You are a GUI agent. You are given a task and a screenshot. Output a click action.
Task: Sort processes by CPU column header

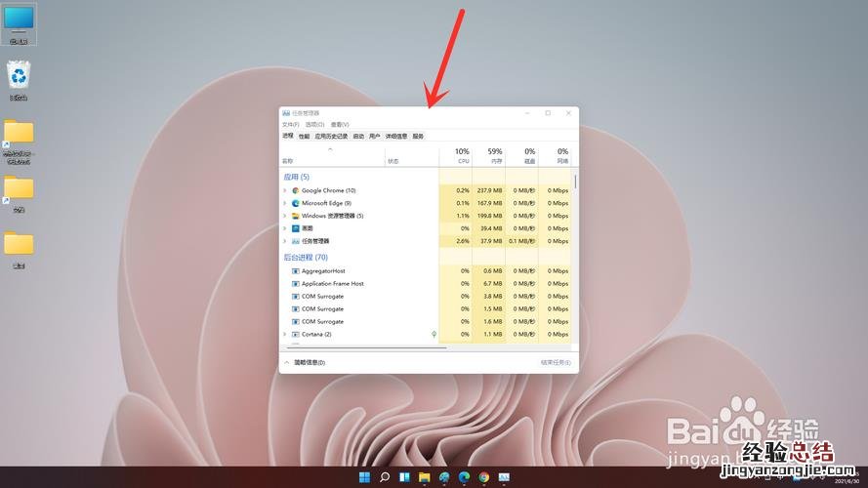click(x=464, y=156)
